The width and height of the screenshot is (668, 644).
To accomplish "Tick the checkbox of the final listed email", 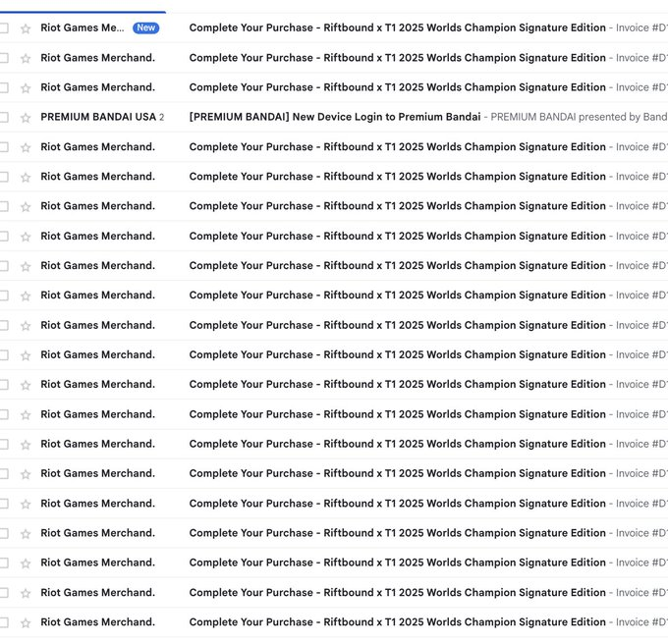I will pyautogui.click(x=4, y=622).
